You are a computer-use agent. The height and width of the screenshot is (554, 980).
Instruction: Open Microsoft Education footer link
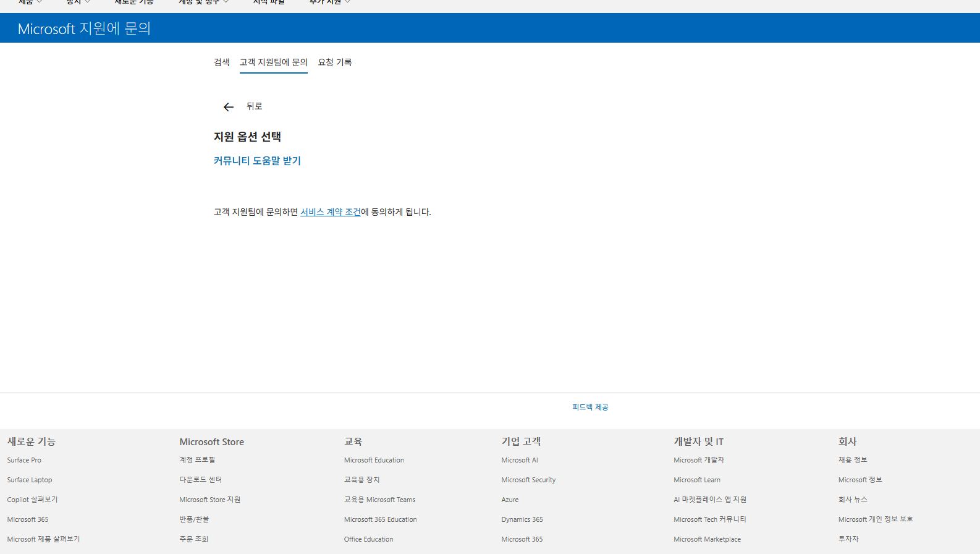(374, 460)
